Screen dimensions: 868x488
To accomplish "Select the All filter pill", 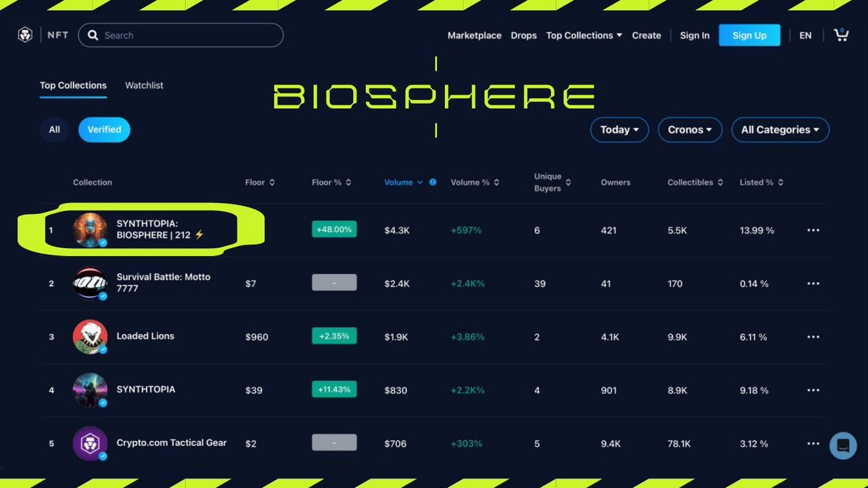I will 54,129.
